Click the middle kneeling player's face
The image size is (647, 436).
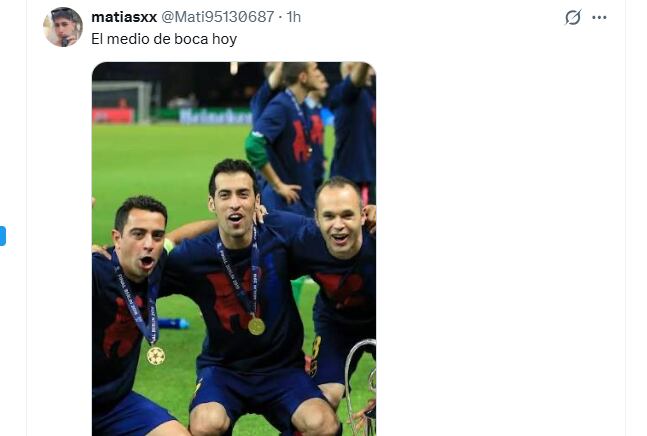point(234,204)
